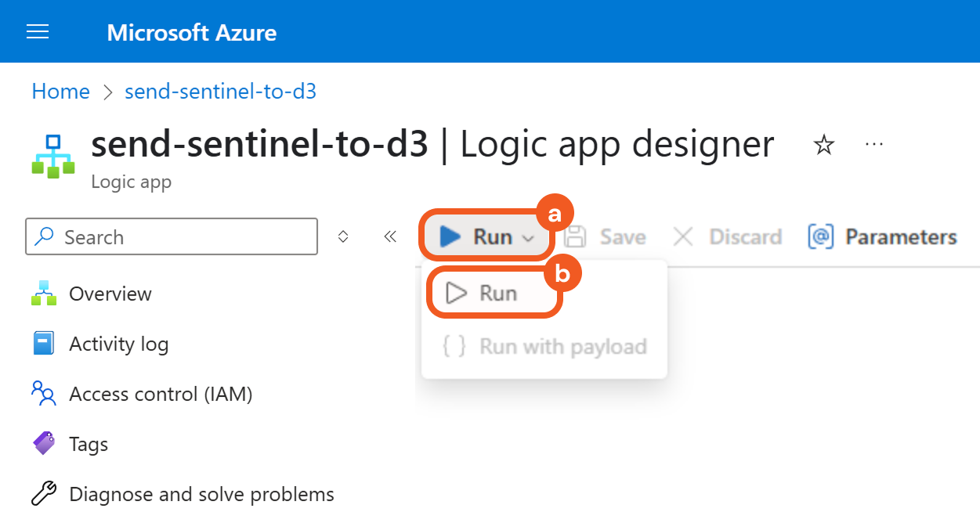Click the Save toolbar button
Image resolution: width=980 pixels, height=530 pixels.
tap(606, 237)
